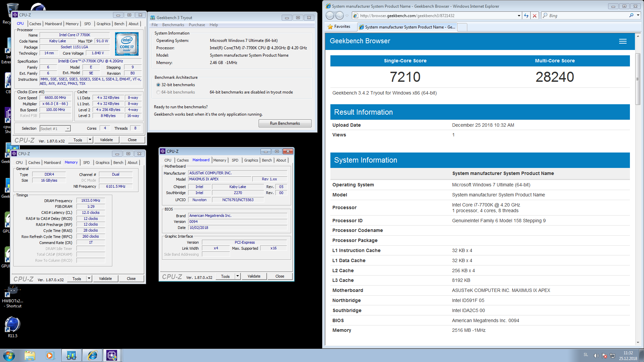
Task: Switch to Geekbench taskbar icon
Action: coord(71,355)
